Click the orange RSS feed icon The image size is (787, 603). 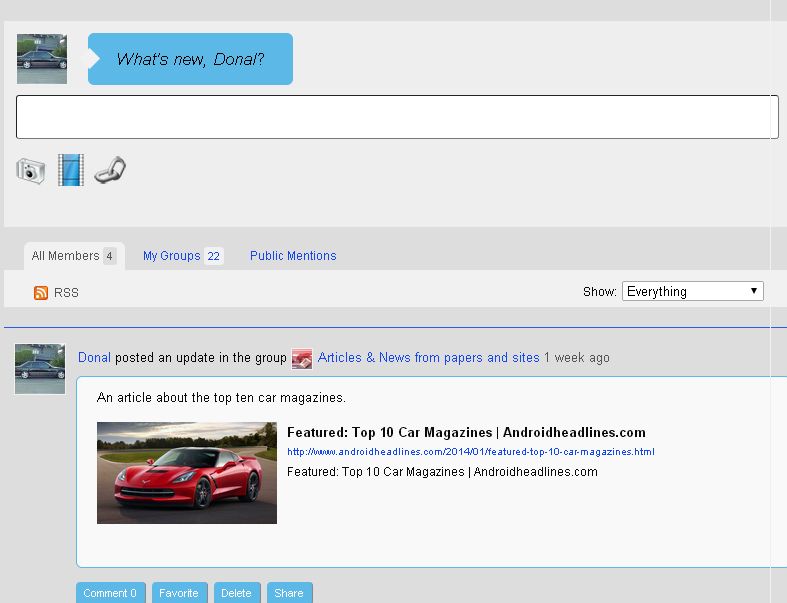point(41,293)
